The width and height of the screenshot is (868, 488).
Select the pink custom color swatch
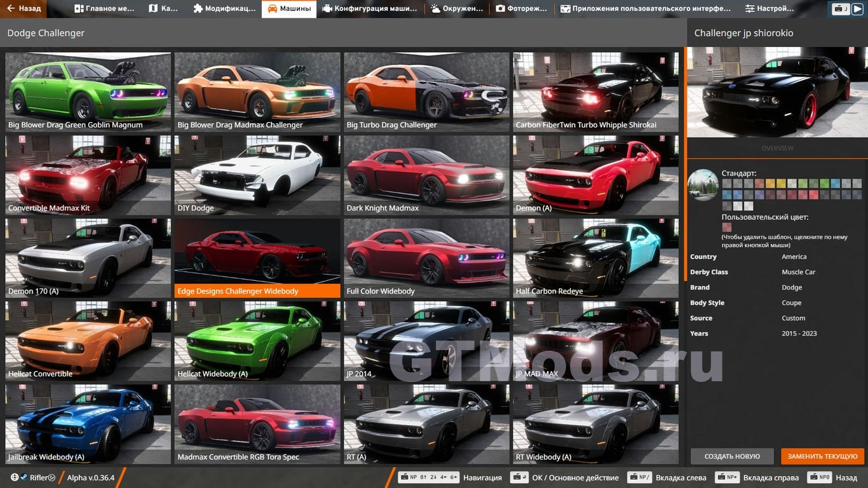727,227
